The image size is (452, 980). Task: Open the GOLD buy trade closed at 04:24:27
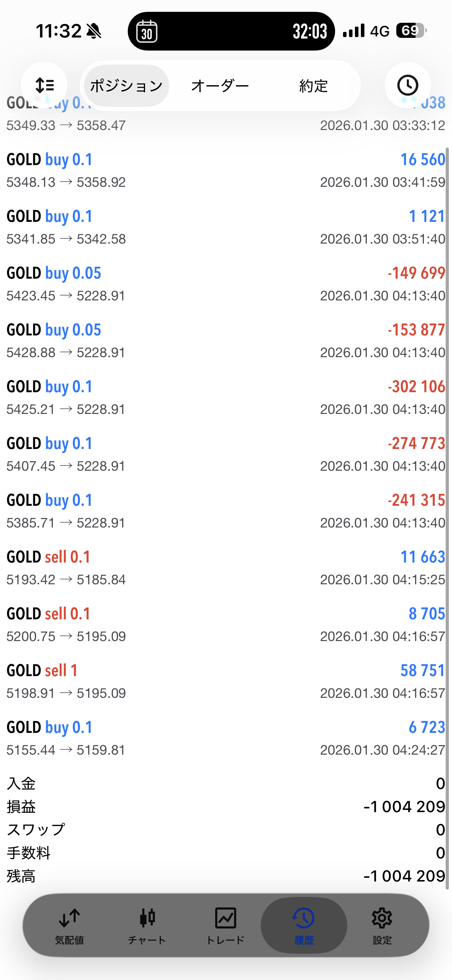pyautogui.click(x=226, y=738)
